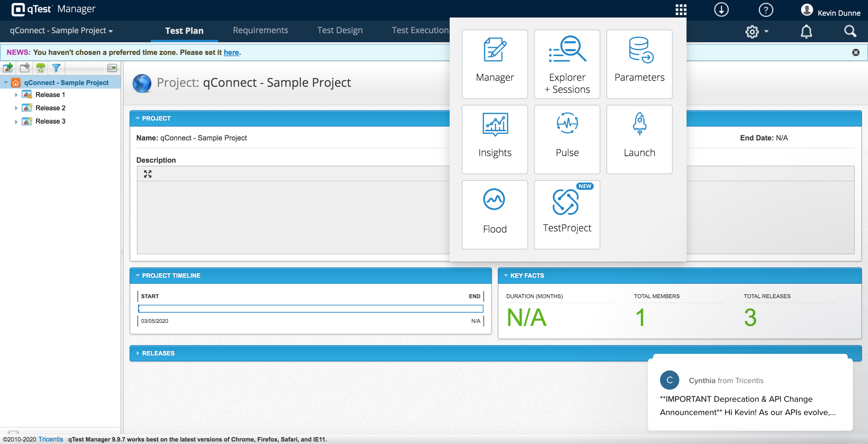
Task: Dismiss the time zone news banner
Action: 856,52
